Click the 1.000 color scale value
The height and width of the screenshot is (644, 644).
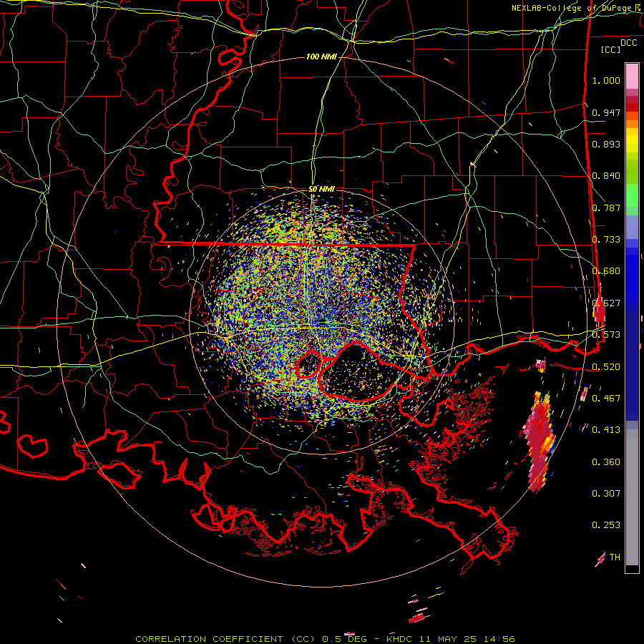click(x=606, y=80)
